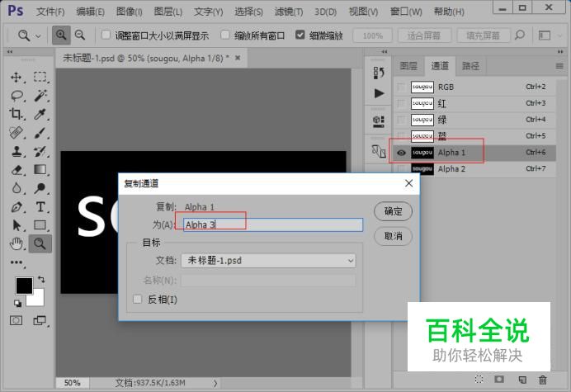Open the Filter (滤镜) menu

[x=289, y=12]
